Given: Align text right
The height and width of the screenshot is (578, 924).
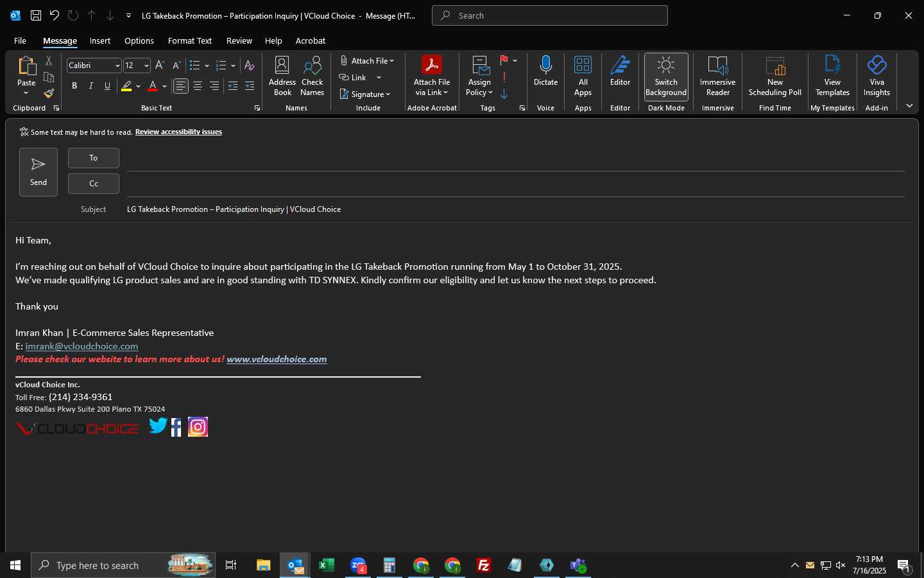Looking at the screenshot, I should (x=214, y=86).
